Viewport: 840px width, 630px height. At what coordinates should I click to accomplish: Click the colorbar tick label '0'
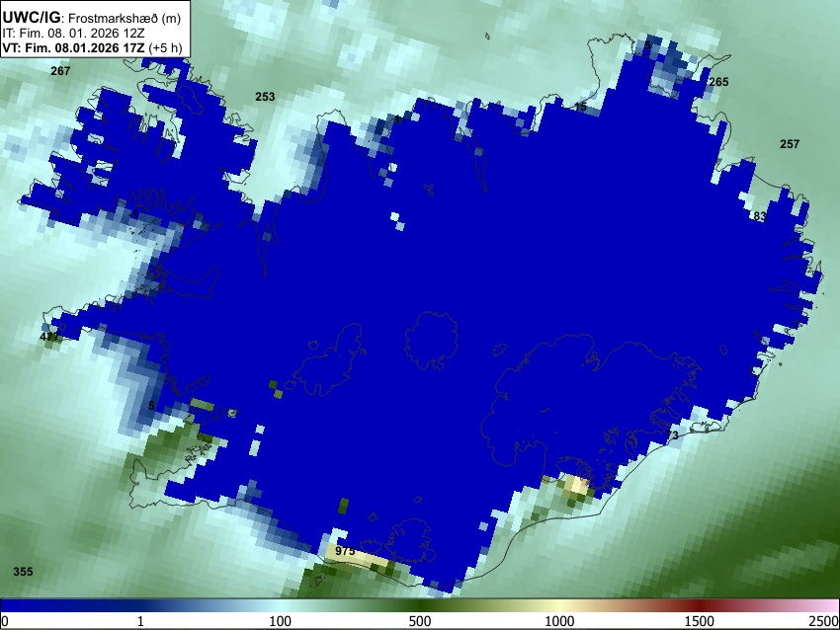click(x=5, y=621)
